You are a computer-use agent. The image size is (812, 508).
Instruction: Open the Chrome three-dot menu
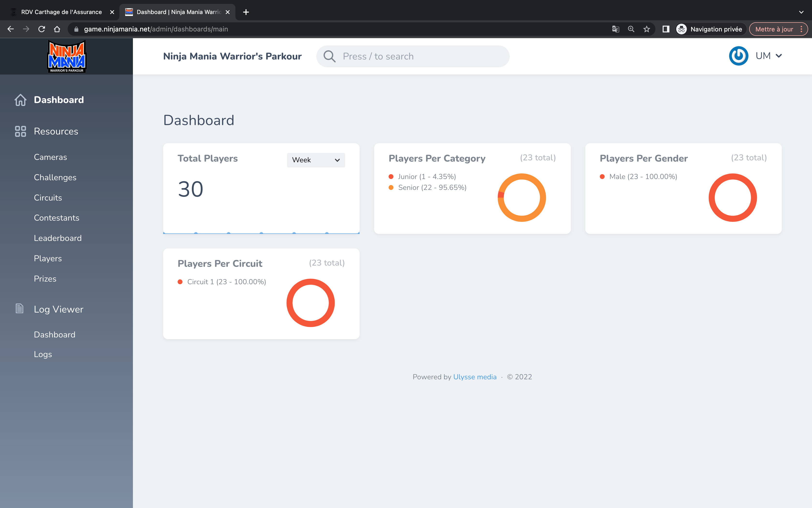[x=801, y=29]
